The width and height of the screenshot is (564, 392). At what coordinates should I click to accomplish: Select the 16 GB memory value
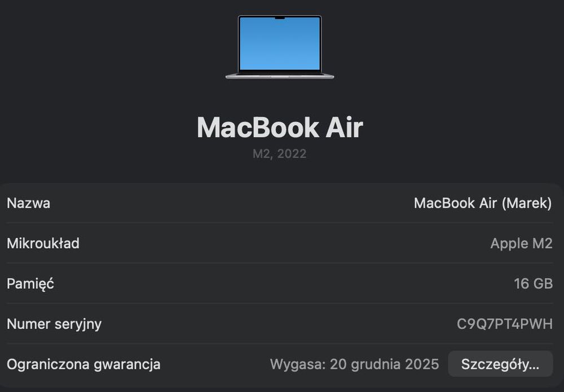[533, 284]
